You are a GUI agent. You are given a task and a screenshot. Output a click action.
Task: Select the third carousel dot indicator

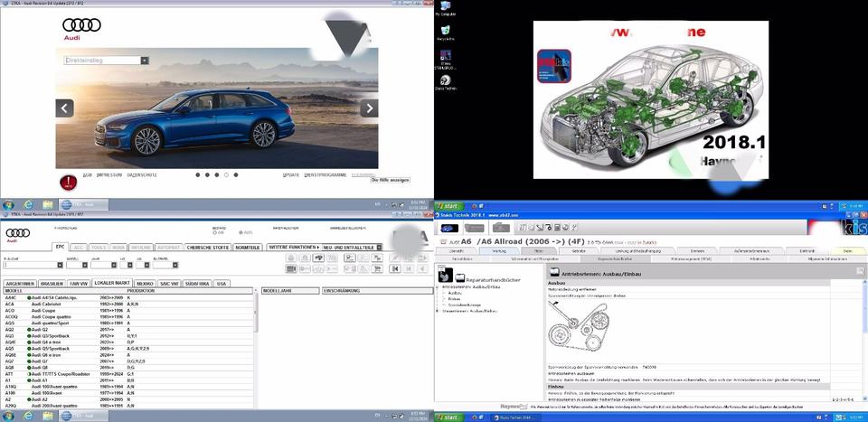click(x=217, y=174)
